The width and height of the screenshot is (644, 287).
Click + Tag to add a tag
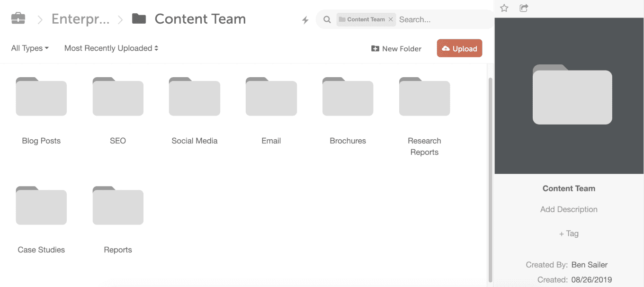pos(568,233)
